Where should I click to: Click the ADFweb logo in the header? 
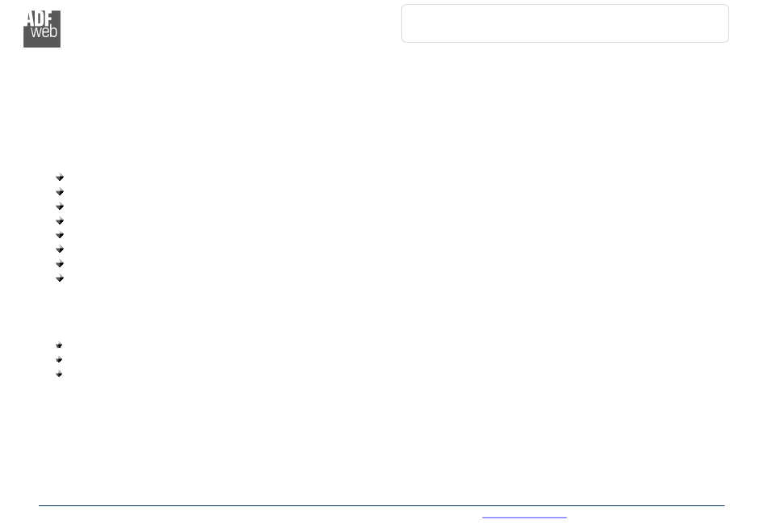click(42, 29)
